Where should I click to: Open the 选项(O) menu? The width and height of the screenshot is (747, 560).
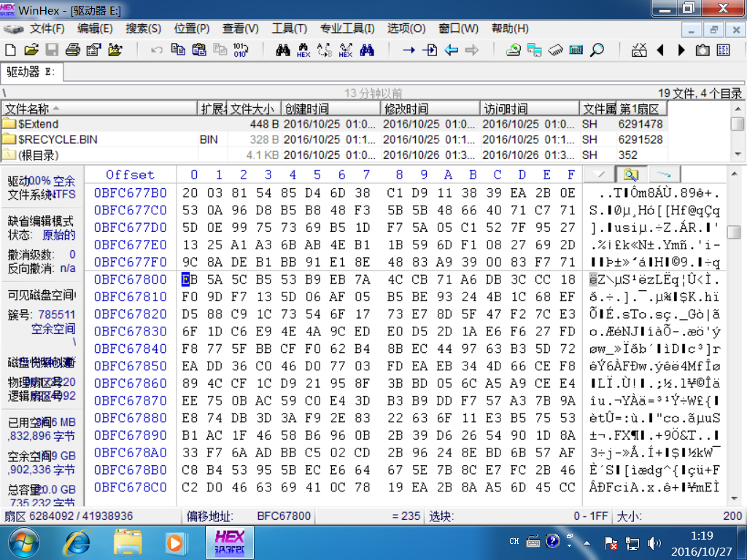406,28
